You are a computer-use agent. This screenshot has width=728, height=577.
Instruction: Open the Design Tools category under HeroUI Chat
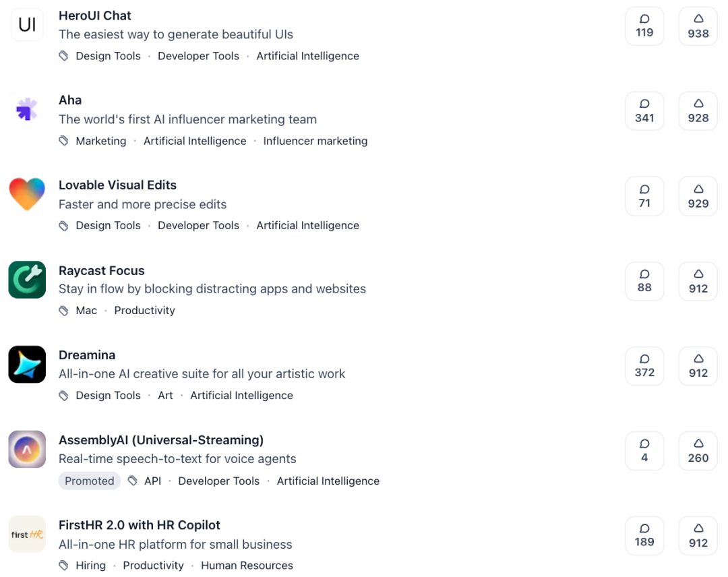point(108,56)
